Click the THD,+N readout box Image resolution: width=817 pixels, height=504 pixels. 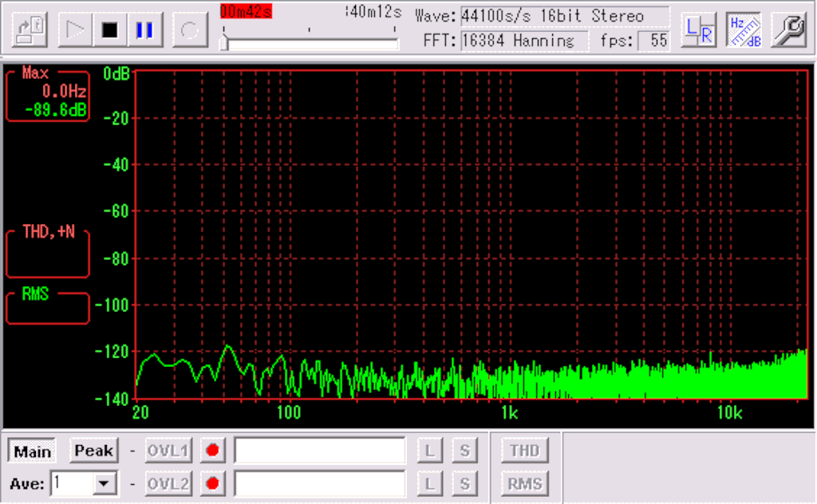point(48,254)
